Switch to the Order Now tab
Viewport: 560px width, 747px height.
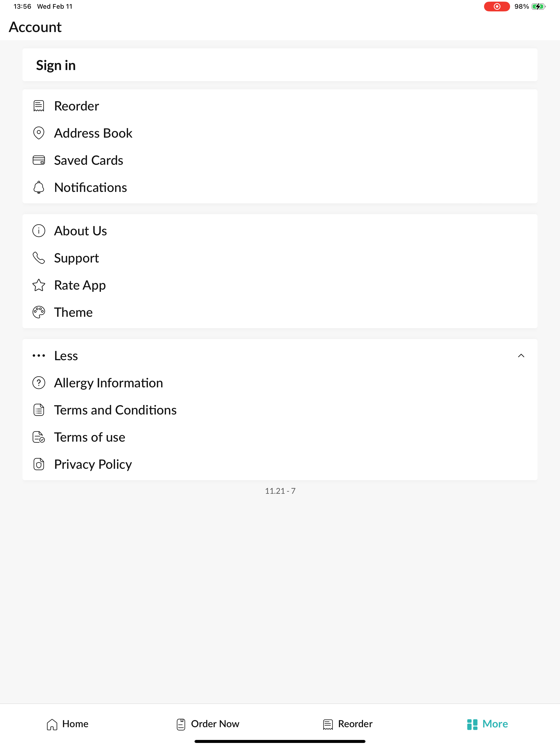[x=208, y=724]
